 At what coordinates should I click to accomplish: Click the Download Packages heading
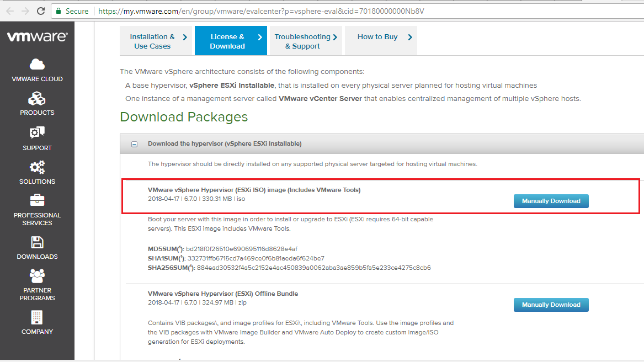[184, 117]
